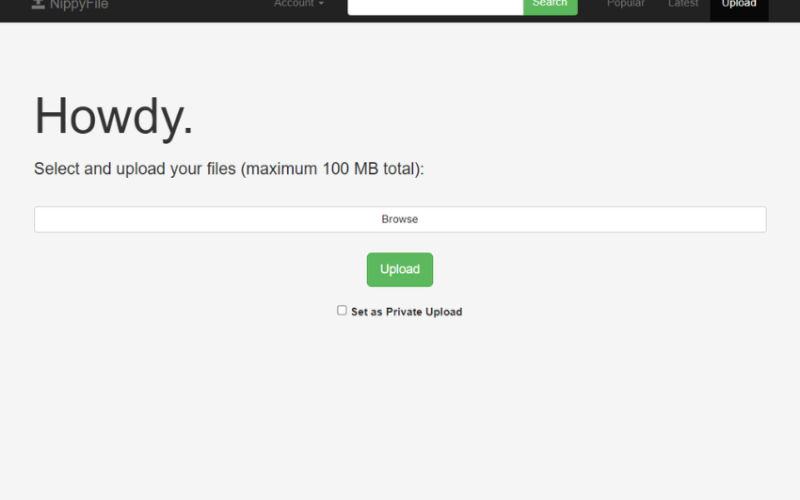This screenshot has height=500, width=800.
Task: Click the Set as Private Upload label
Action: (x=407, y=312)
